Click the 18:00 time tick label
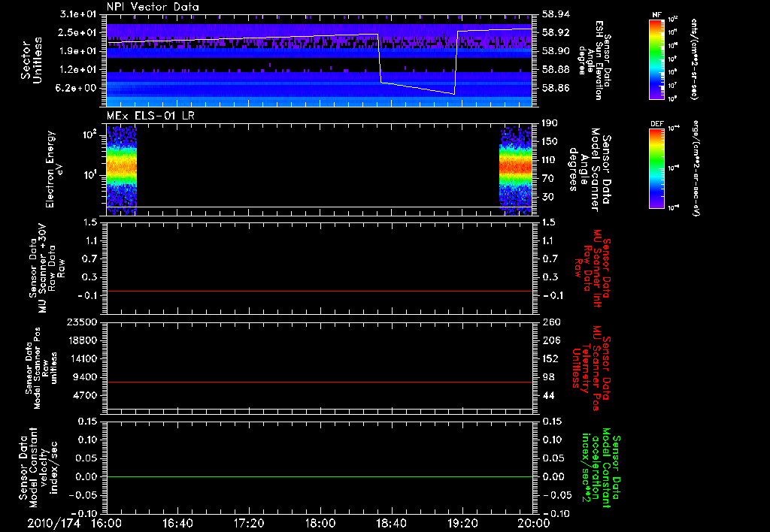 320,523
